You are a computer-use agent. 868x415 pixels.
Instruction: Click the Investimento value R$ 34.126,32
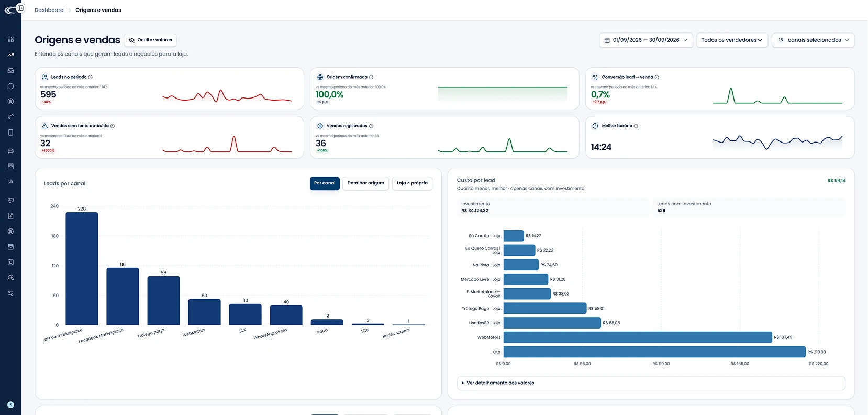pyautogui.click(x=474, y=211)
